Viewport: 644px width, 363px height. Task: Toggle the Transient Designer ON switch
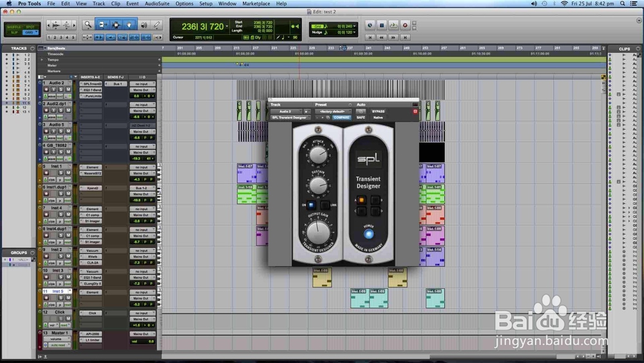tap(311, 205)
